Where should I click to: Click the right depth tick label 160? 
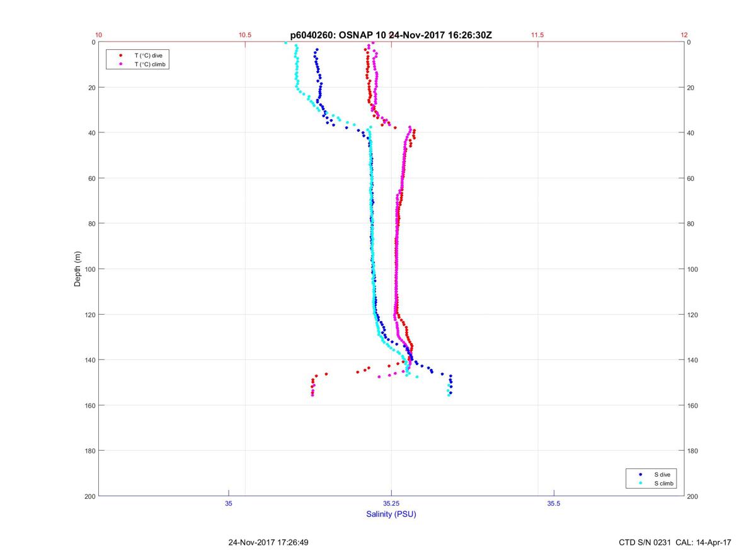click(692, 405)
